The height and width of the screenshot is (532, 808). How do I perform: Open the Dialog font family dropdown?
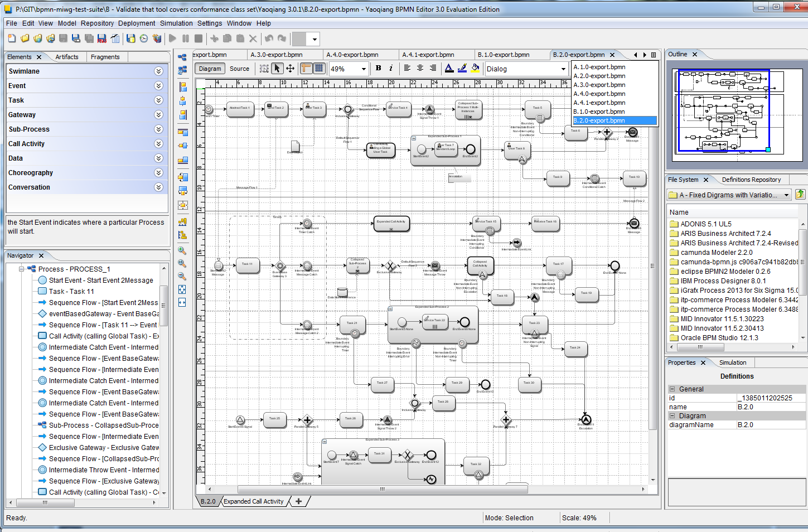tap(563, 69)
